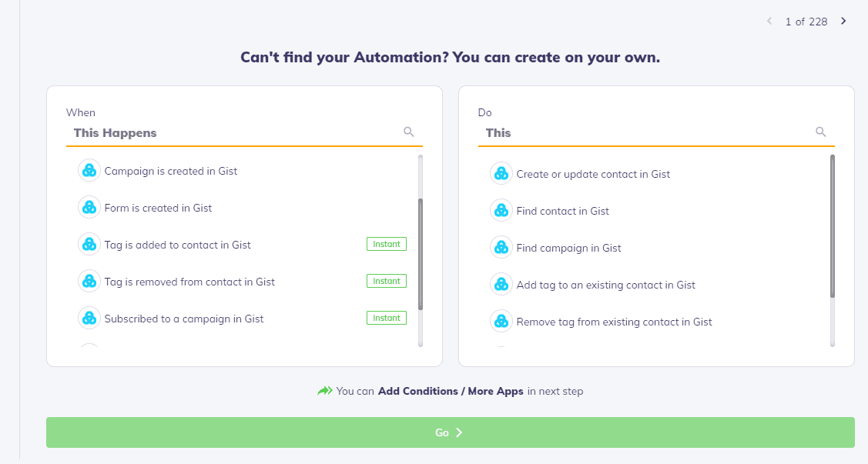Go to the next page of automations

click(x=843, y=21)
